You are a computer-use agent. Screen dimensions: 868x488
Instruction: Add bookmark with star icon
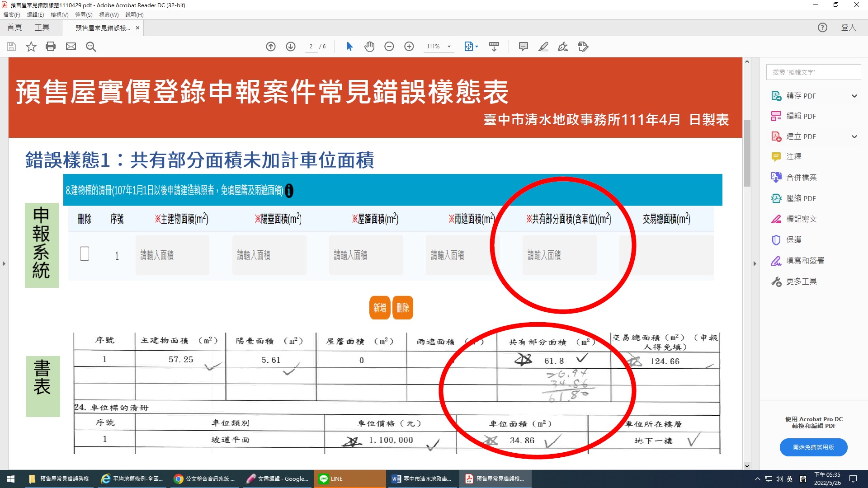click(31, 47)
